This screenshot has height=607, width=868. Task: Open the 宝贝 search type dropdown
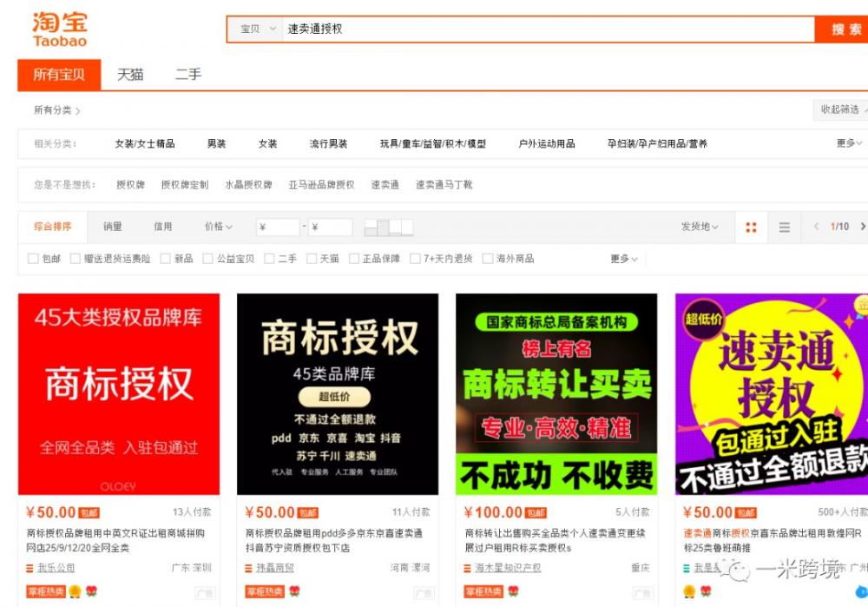pyautogui.click(x=257, y=30)
